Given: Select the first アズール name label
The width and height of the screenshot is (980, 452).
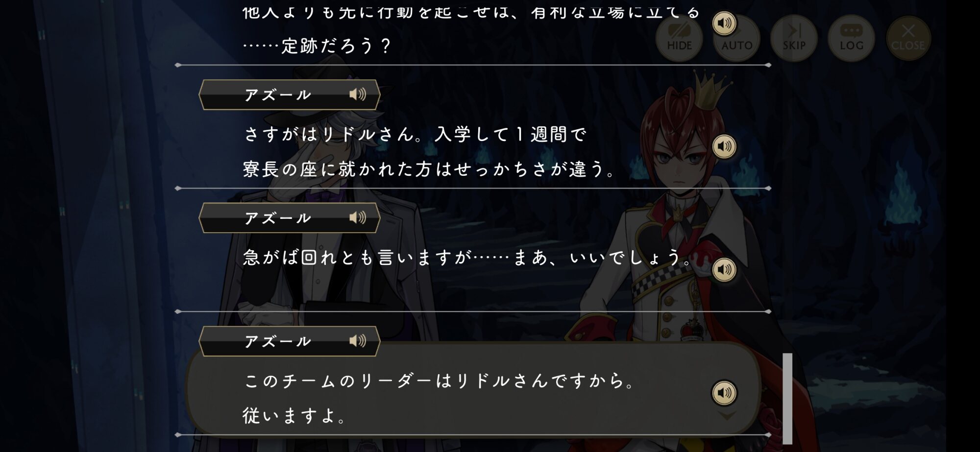Looking at the screenshot, I should tap(278, 95).
